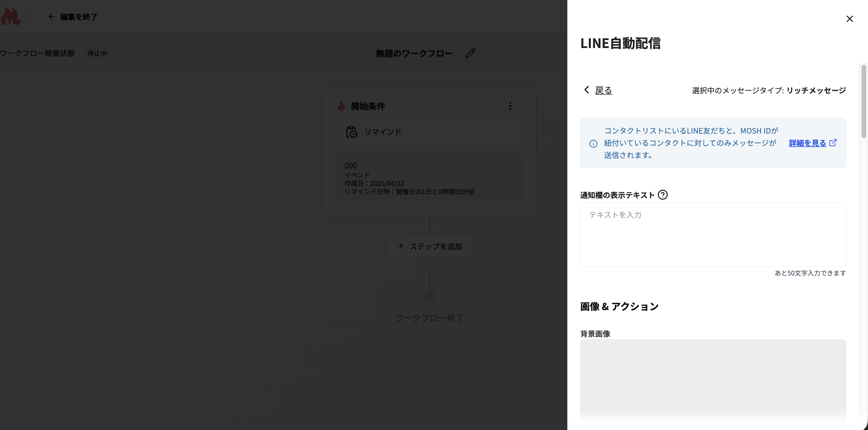Click the workflow end circle node
Screen dimensions: 868x430
click(x=429, y=296)
